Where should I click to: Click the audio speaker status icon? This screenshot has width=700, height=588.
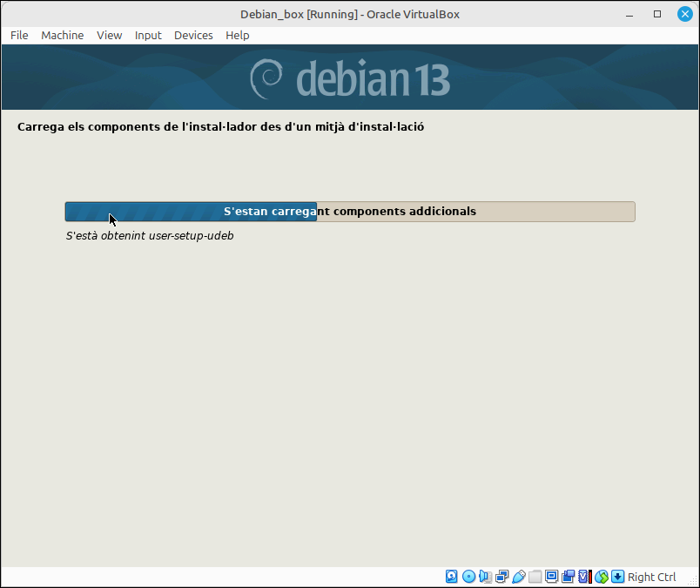485,577
